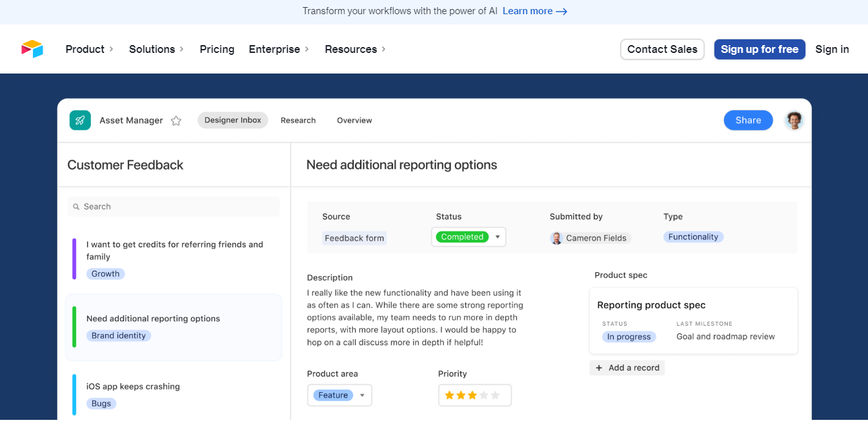Viewport: 868px width, 445px height.
Task: Open the user profile avatar
Action: point(794,121)
